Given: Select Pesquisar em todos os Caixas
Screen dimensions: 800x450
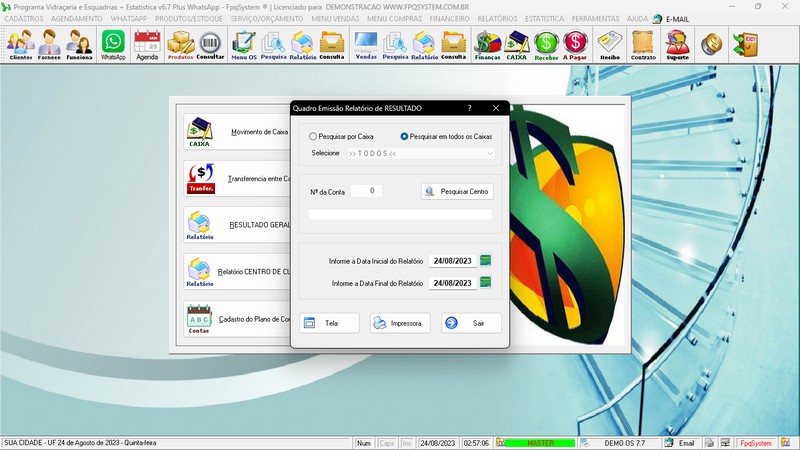Looking at the screenshot, I should (x=405, y=136).
